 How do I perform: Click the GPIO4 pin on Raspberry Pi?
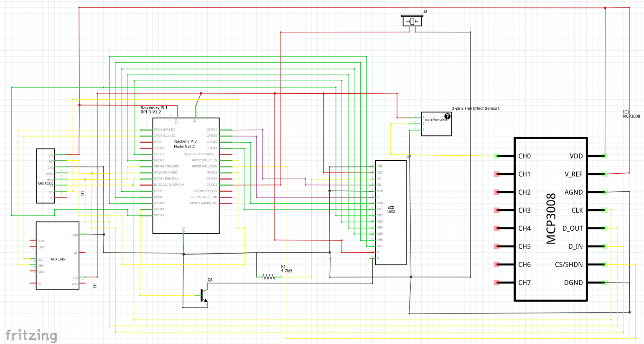tap(146, 142)
